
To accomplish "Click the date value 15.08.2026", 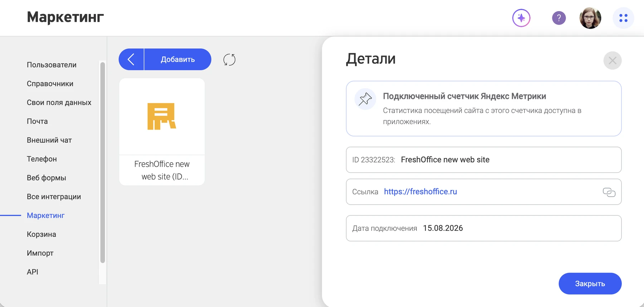I will 443,228.
